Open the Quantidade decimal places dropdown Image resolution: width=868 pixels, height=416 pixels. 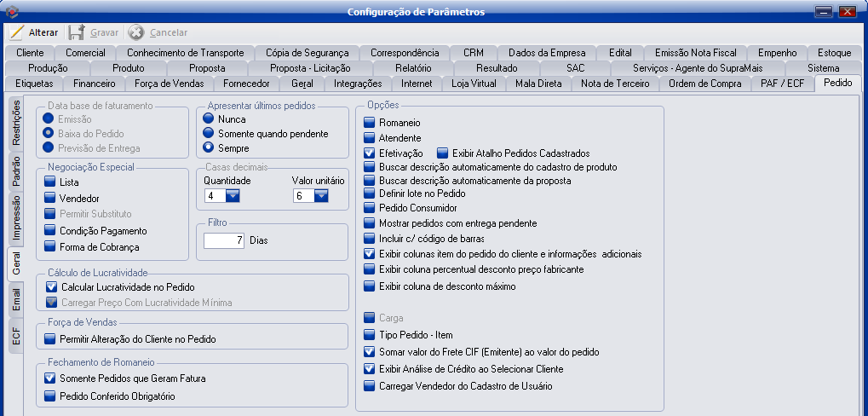(232, 197)
